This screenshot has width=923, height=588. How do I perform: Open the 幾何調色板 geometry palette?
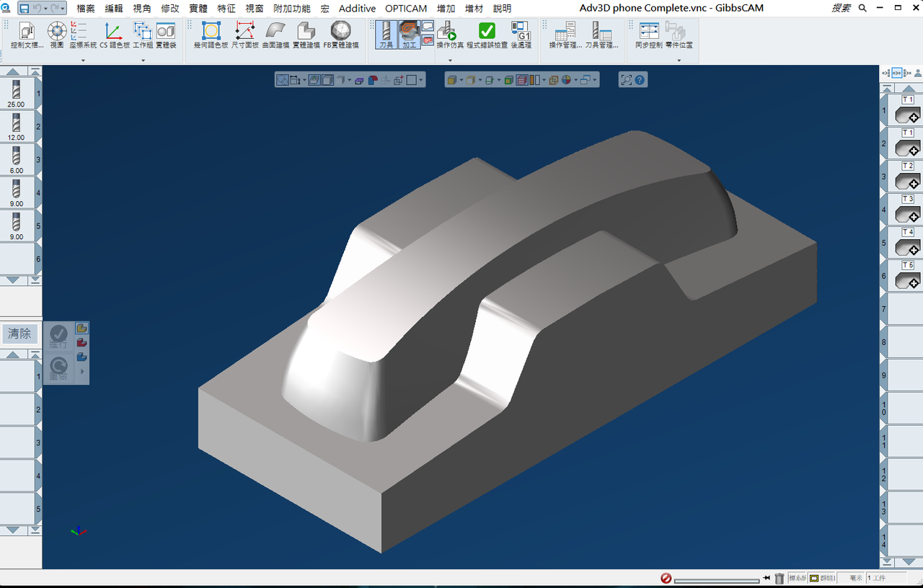coord(211,35)
